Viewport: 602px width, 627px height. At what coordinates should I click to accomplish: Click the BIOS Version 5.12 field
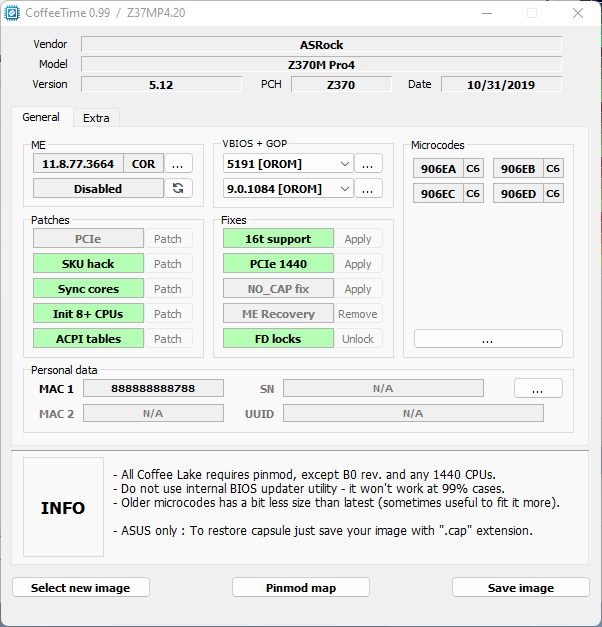(161, 84)
